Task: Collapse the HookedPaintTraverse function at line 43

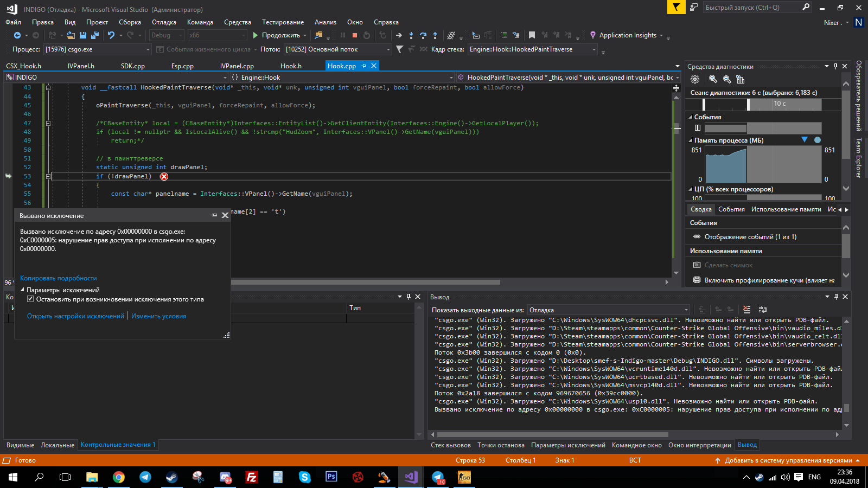Action: point(48,87)
